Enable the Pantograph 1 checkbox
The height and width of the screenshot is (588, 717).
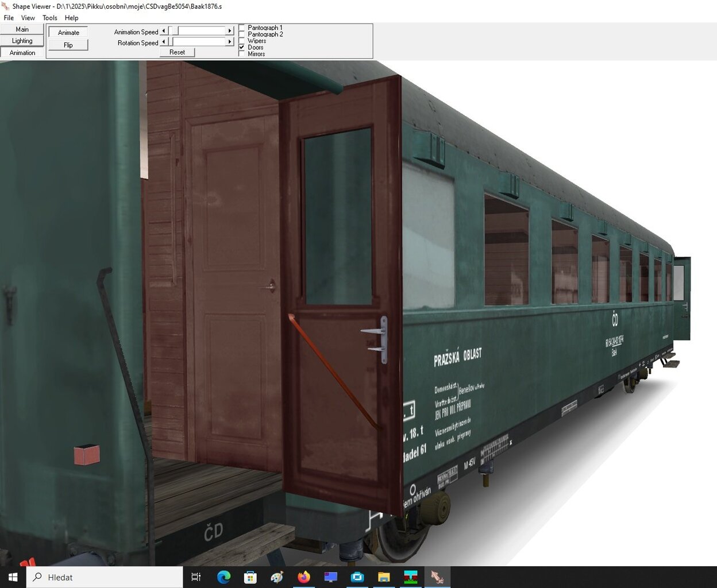[242, 28]
